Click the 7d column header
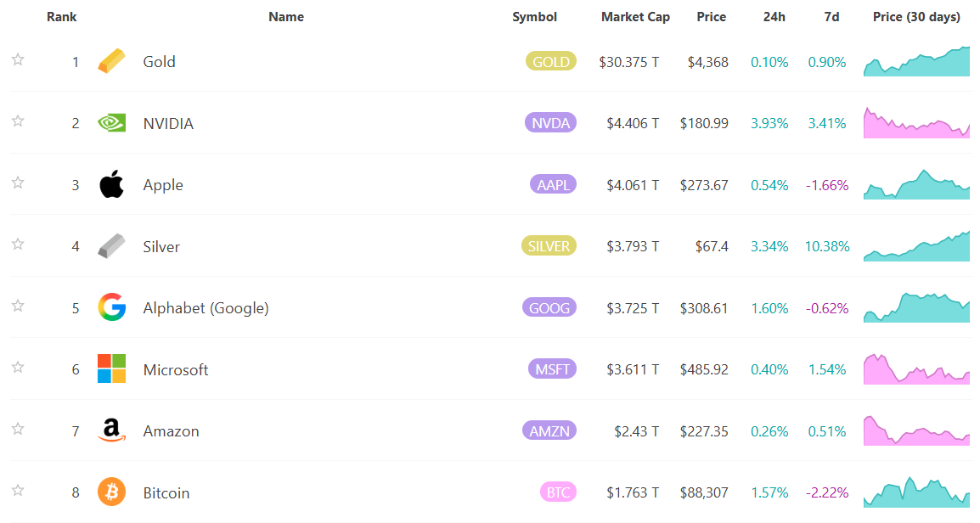 tap(831, 17)
